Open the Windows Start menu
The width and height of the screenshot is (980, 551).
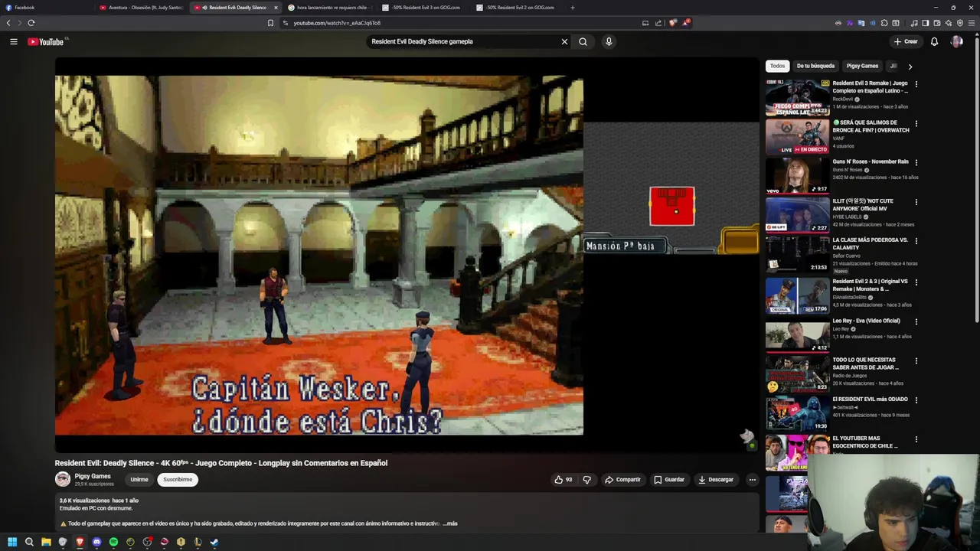pos(12,542)
